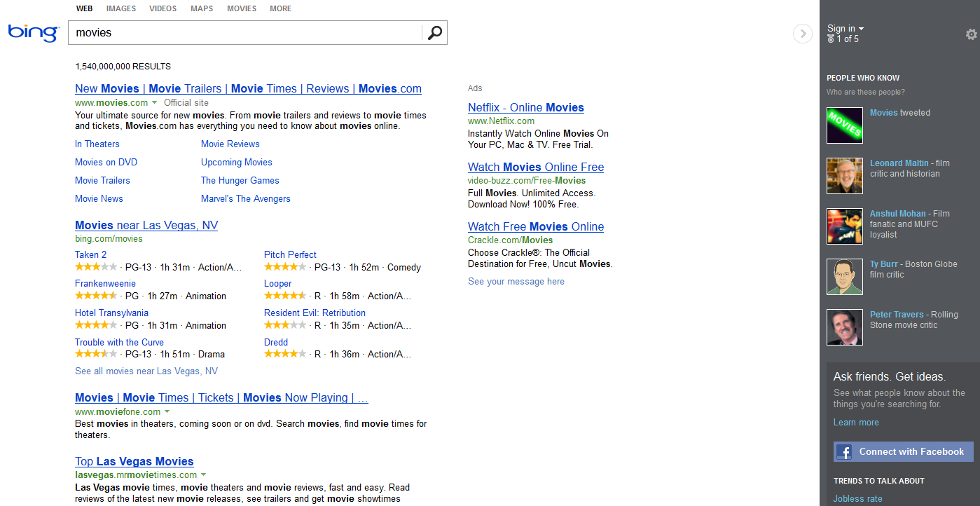The width and height of the screenshot is (980, 506).
Task: Open the Moviefone Movie Times result
Action: pyautogui.click(x=221, y=398)
